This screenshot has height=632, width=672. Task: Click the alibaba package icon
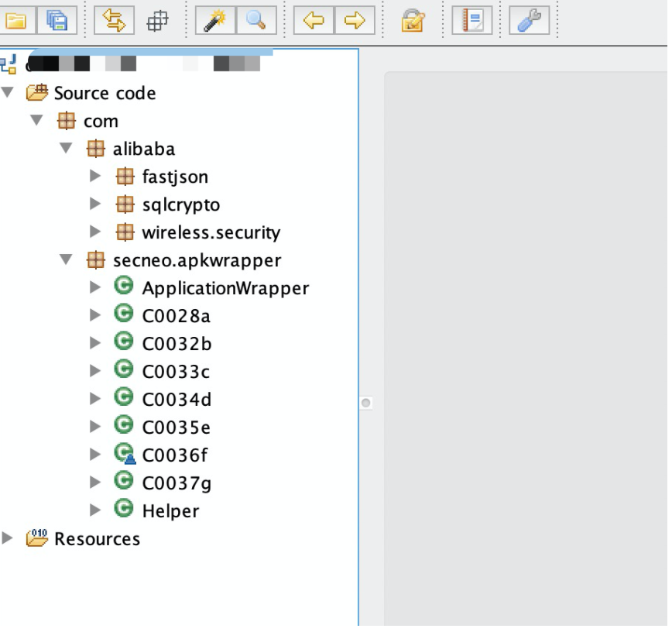click(95, 149)
